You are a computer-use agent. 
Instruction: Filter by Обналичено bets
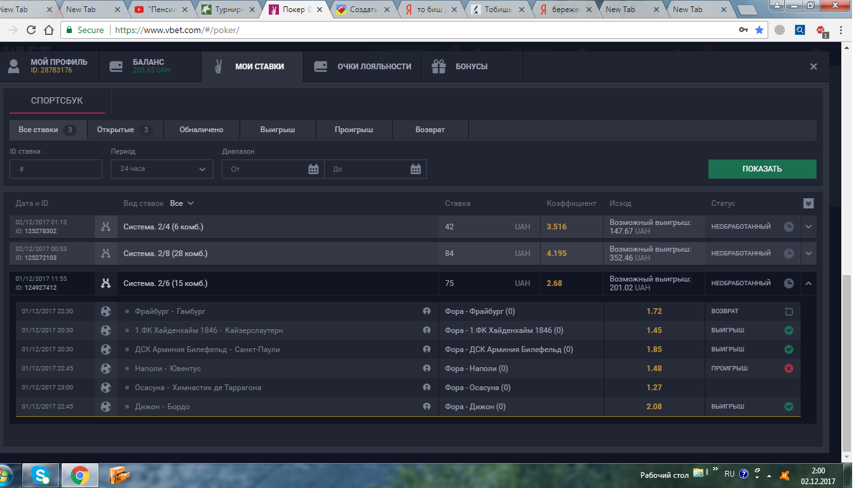pyautogui.click(x=201, y=130)
